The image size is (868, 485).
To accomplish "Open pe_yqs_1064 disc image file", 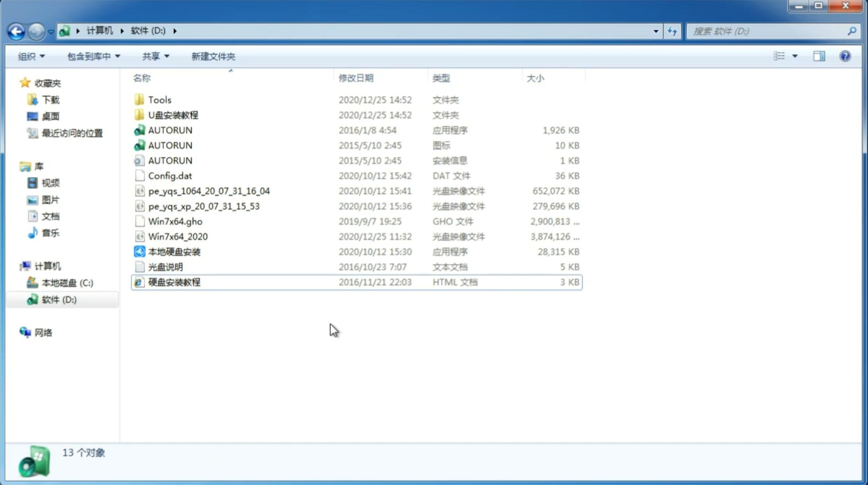I will pos(209,191).
